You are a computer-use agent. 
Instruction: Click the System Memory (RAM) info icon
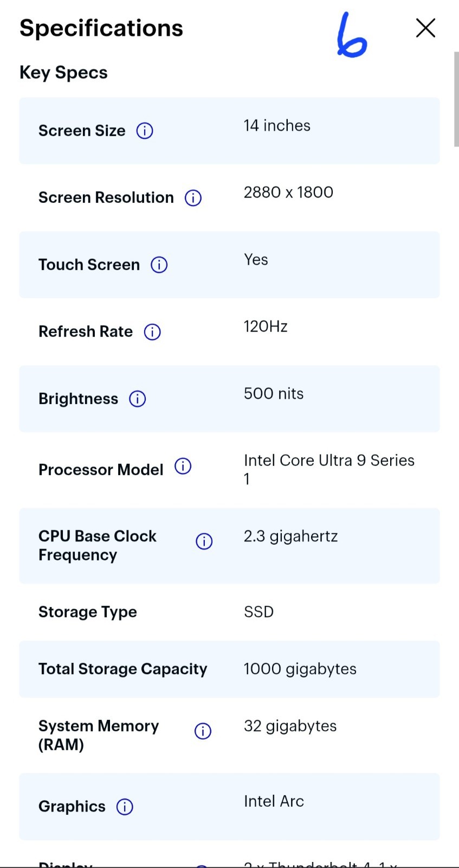click(203, 731)
